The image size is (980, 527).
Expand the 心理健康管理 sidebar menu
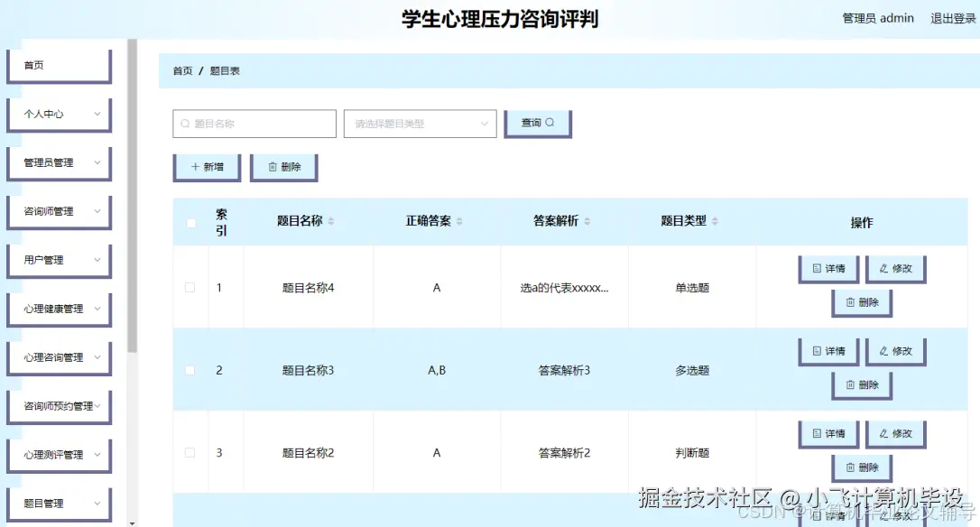(60, 310)
